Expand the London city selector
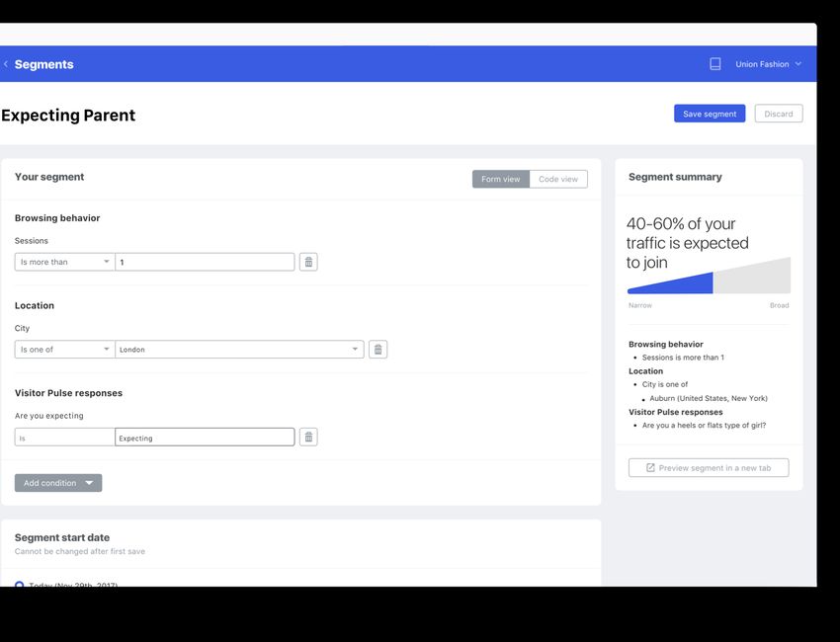This screenshot has width=840, height=642. pos(239,349)
